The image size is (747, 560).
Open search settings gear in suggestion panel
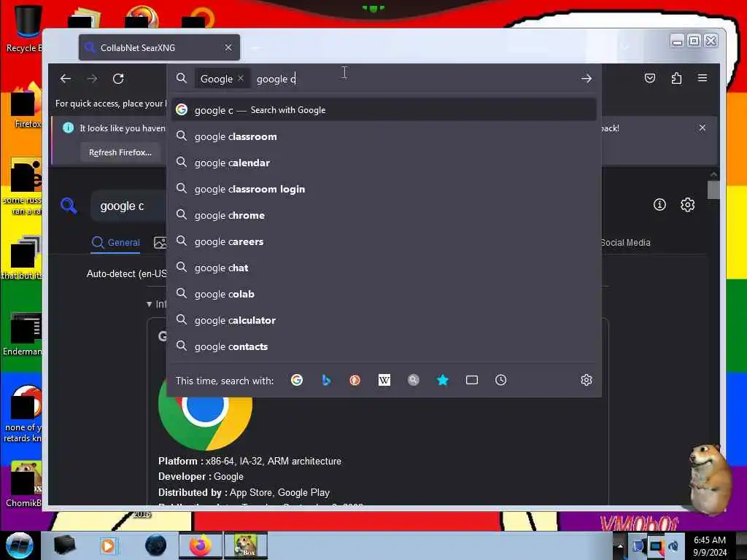coord(587,380)
